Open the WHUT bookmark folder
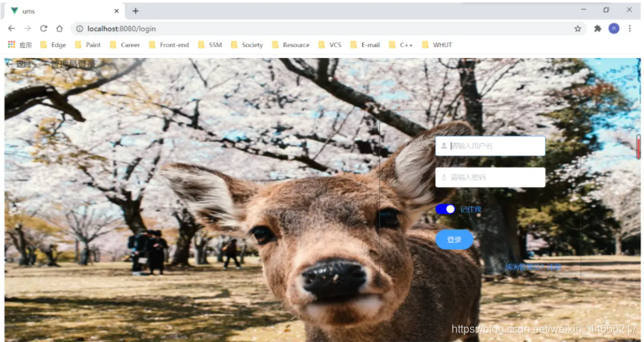This screenshot has width=644, height=342. point(437,45)
